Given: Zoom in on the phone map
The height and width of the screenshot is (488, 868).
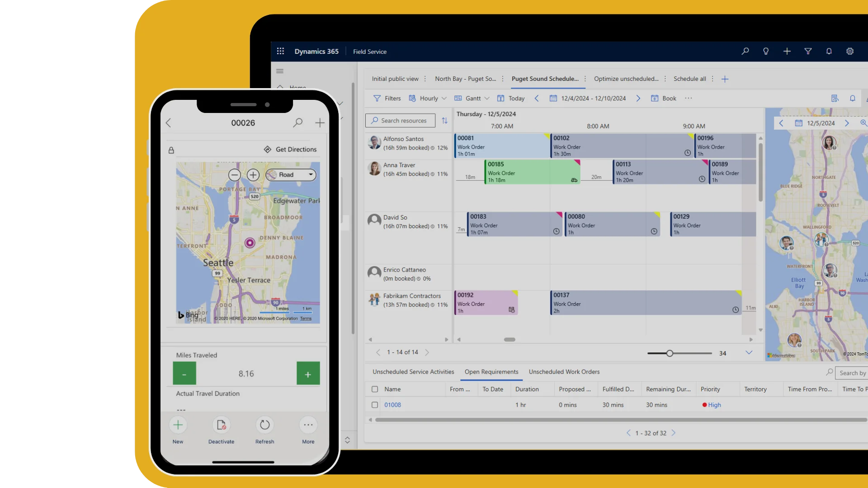Looking at the screenshot, I should tap(253, 175).
